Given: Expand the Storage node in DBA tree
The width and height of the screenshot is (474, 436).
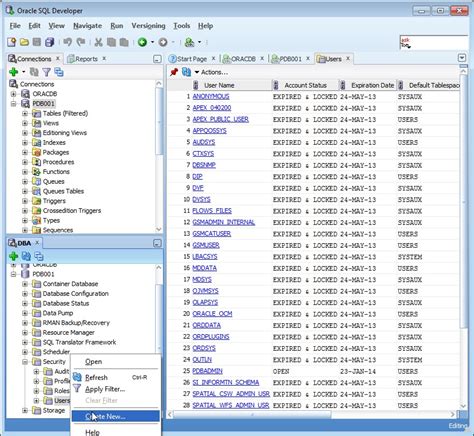Looking at the screenshot, I should (x=25, y=410).
